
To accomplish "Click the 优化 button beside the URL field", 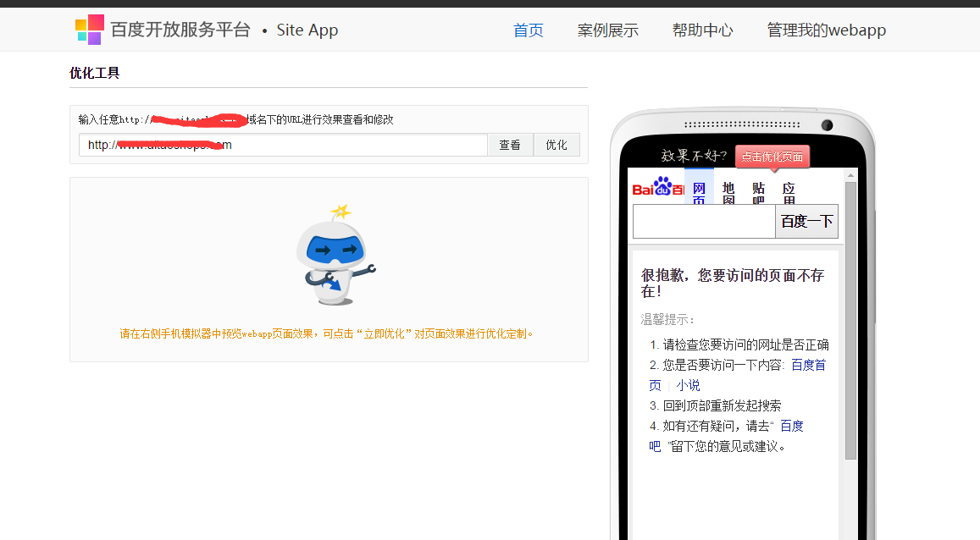I will pos(556,145).
